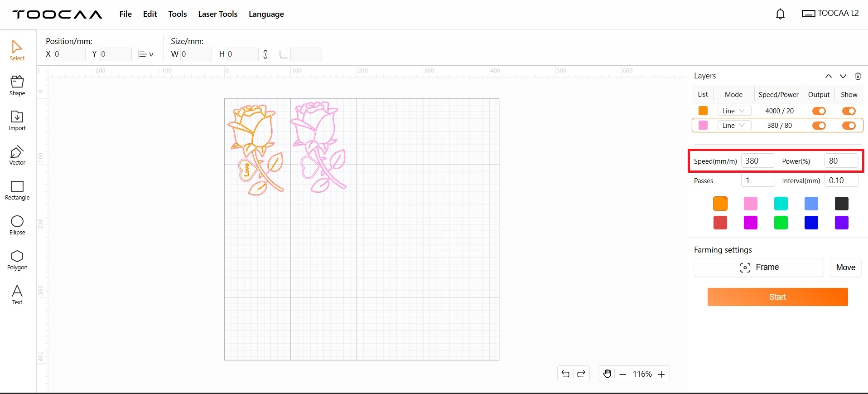Screen dimensions: 868x394
Task: Choose the Vector pen tool
Action: pos(17,156)
